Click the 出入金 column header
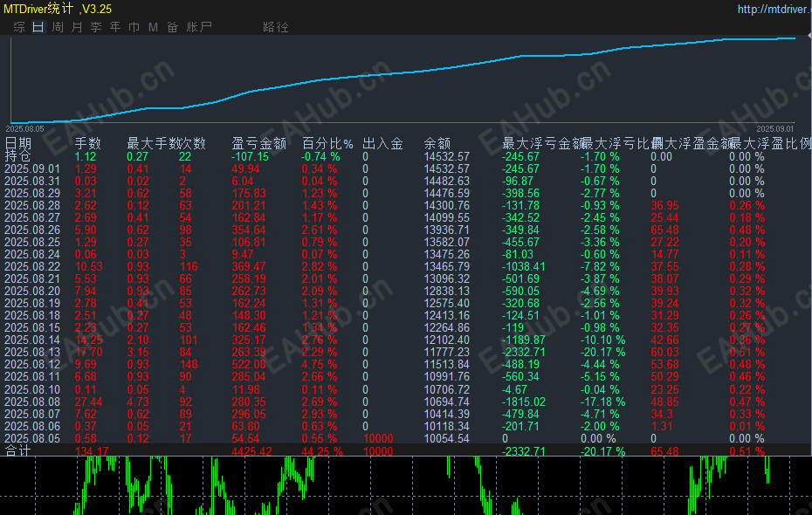Viewport: 812px width, 515px height. tap(382, 143)
